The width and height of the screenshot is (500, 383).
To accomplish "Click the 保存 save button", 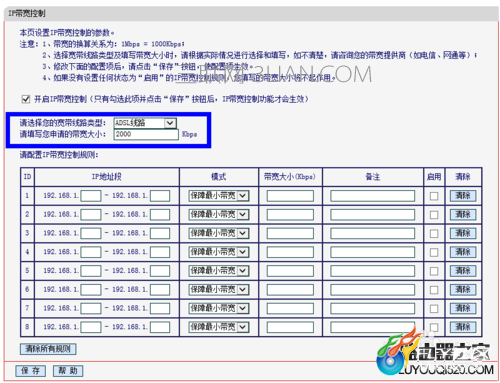I will [30, 371].
